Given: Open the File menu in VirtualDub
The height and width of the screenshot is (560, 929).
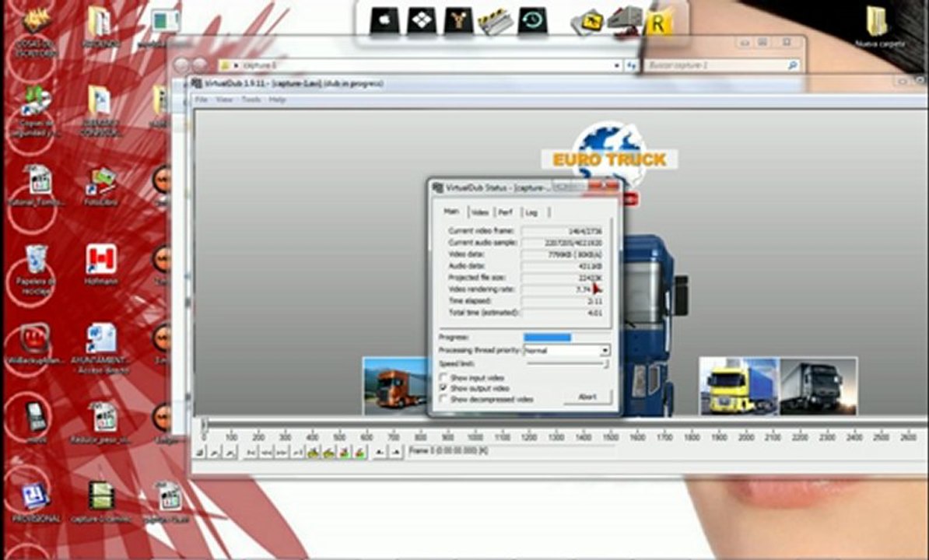Looking at the screenshot, I should click(202, 100).
